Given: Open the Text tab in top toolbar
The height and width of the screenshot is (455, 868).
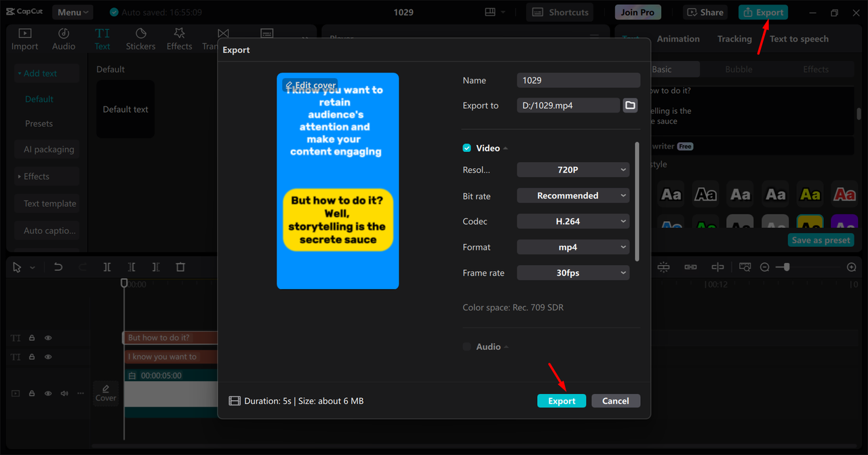Looking at the screenshot, I should coord(102,39).
